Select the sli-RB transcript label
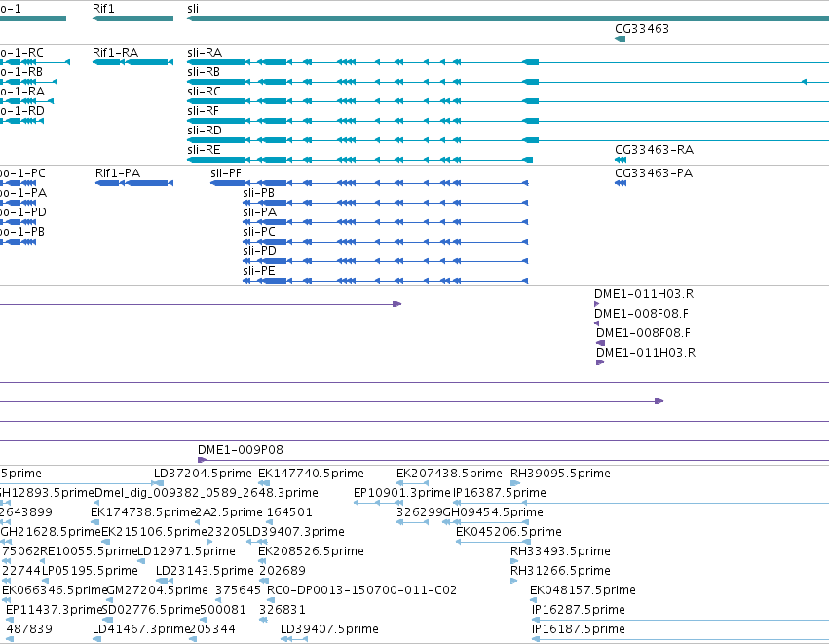 click(x=204, y=72)
